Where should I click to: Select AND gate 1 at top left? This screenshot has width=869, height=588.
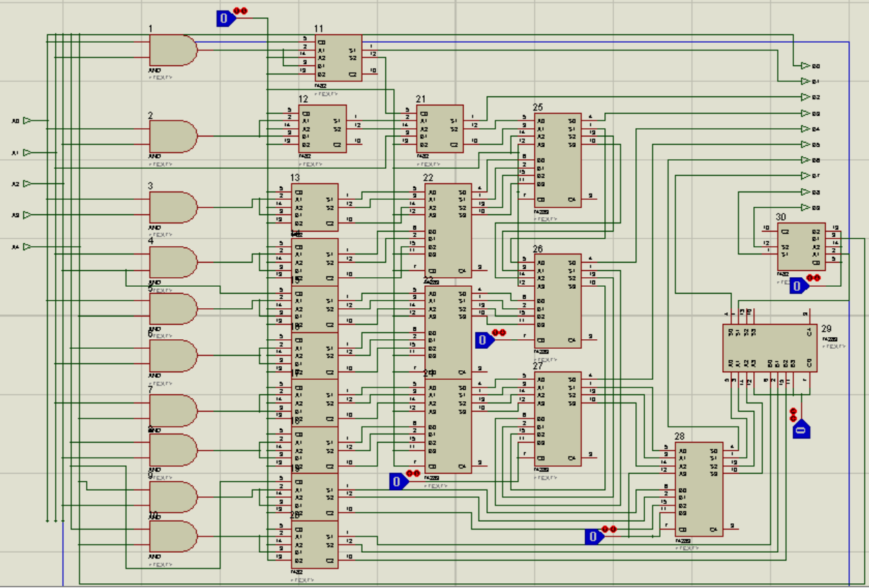coord(171,50)
